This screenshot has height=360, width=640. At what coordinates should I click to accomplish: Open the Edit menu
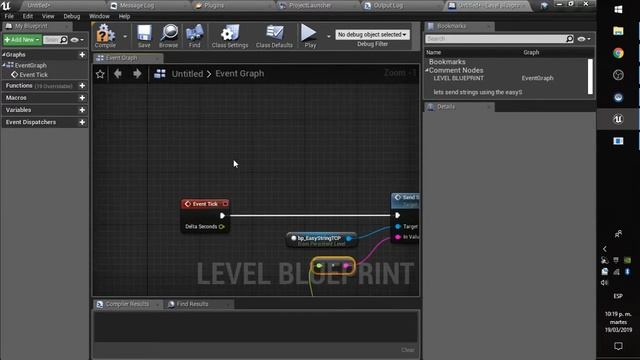pos(28,16)
